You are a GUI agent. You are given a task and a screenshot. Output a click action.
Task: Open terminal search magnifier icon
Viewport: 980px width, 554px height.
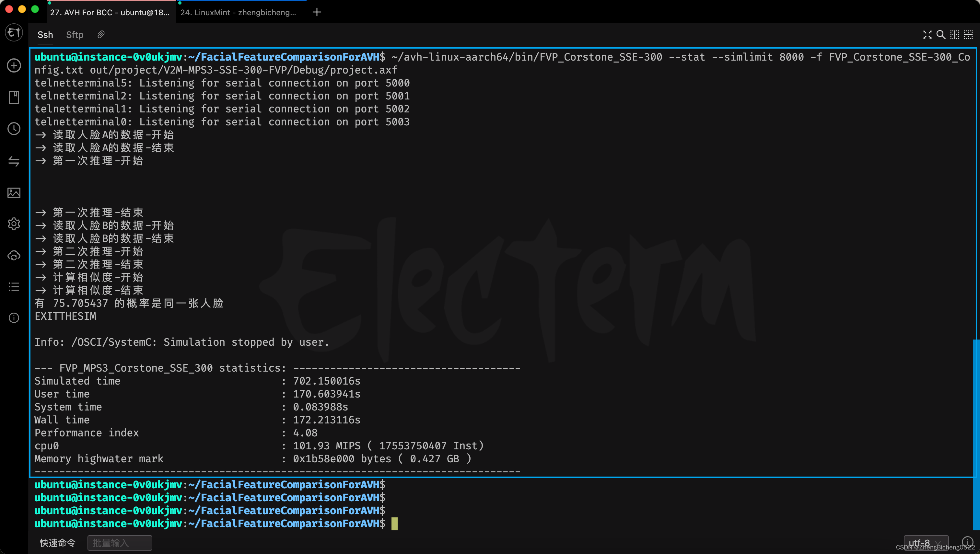[x=941, y=35]
